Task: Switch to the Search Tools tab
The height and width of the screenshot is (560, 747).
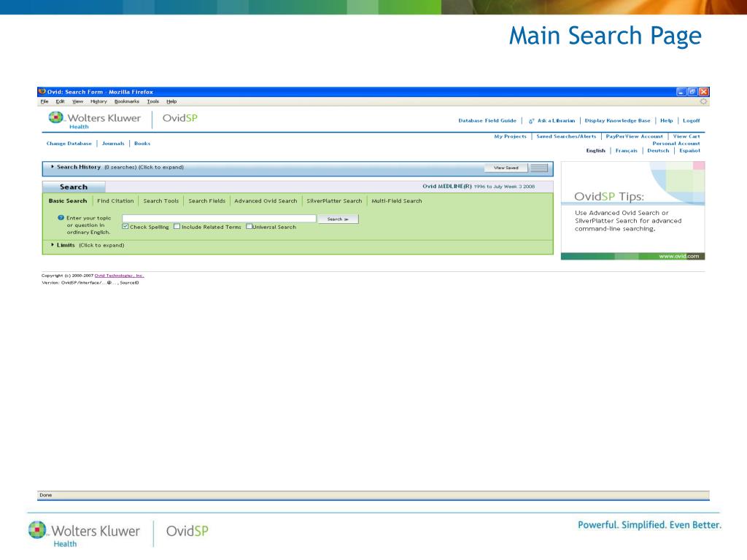Action: pyautogui.click(x=161, y=201)
